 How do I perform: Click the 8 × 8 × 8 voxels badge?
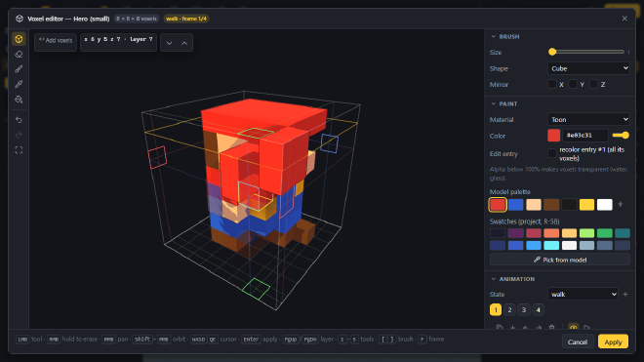coord(137,19)
